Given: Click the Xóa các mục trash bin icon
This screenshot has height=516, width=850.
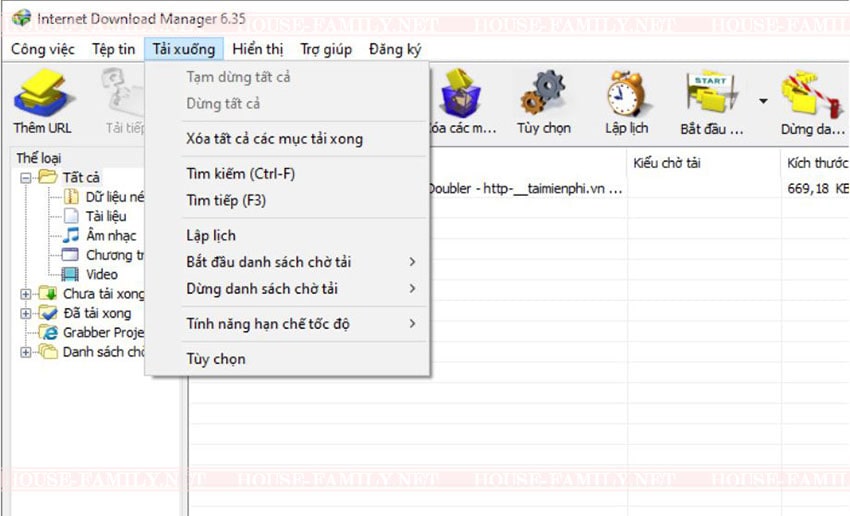Looking at the screenshot, I should click(x=461, y=93).
